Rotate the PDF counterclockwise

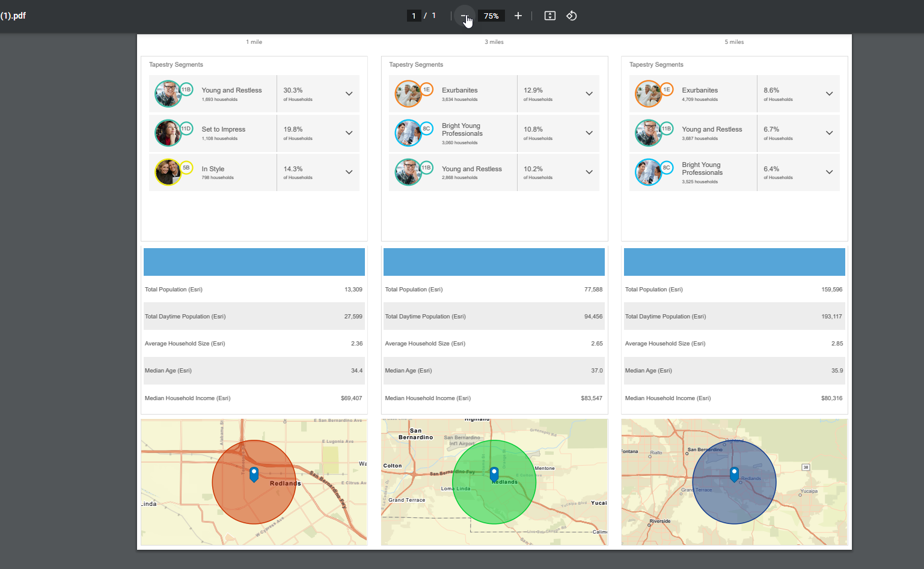pos(571,16)
